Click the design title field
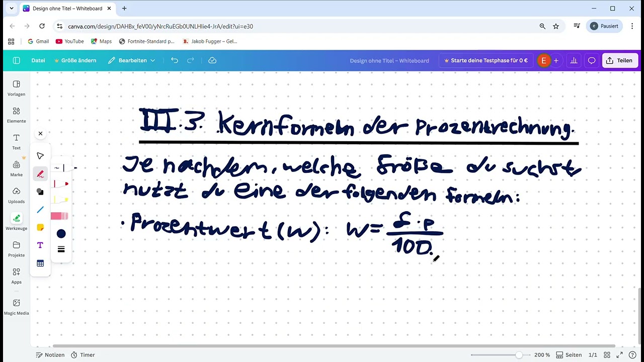 click(389, 60)
